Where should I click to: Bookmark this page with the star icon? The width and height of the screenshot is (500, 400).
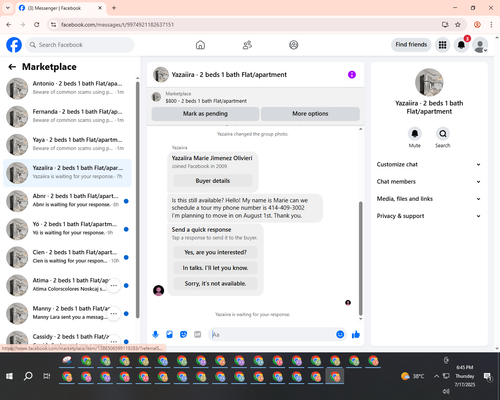[x=458, y=25]
